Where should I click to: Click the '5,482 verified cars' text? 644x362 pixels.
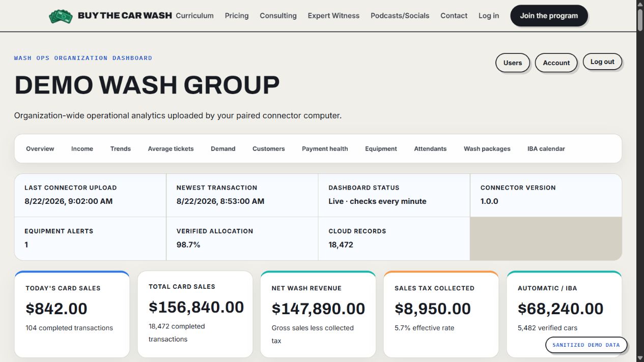click(547, 328)
